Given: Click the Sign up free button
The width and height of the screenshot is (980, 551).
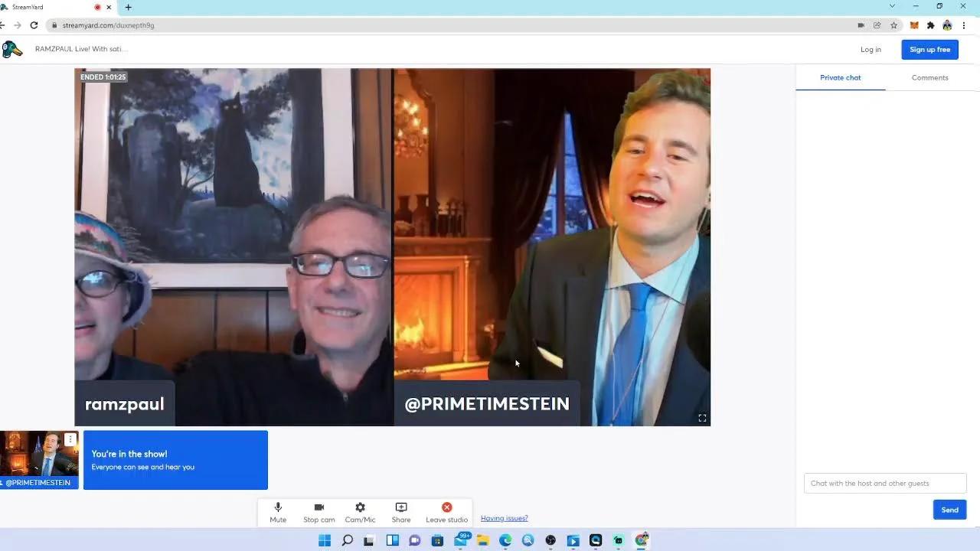Looking at the screenshot, I should pyautogui.click(x=929, y=50).
